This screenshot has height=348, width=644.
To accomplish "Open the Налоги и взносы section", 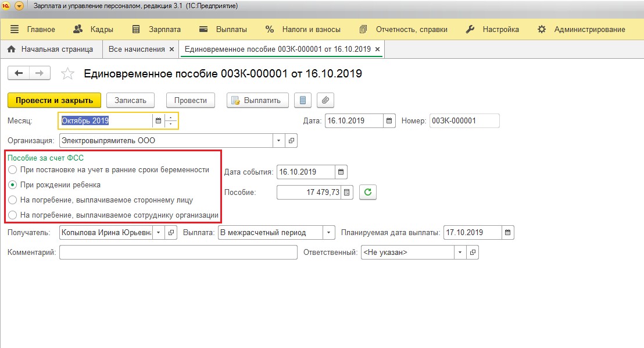I will (303, 29).
